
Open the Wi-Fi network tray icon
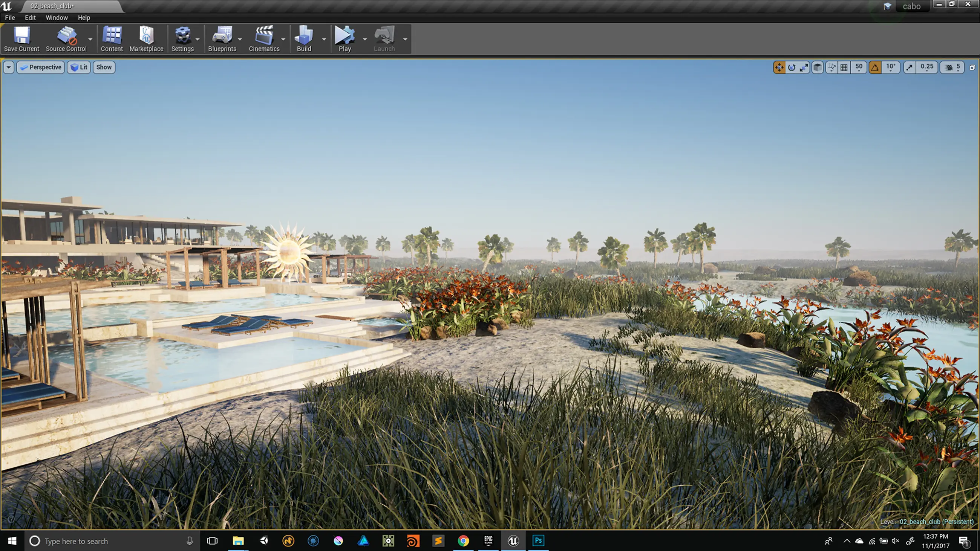coord(872,541)
